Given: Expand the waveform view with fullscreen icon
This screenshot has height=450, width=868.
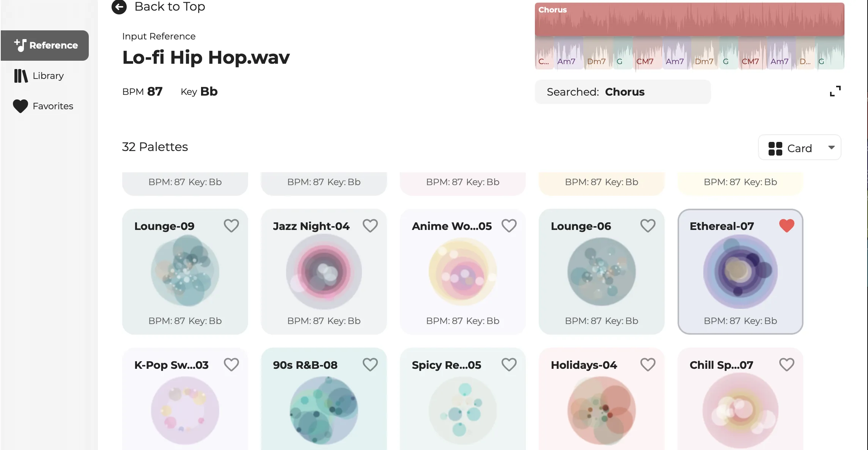Looking at the screenshot, I should (x=835, y=91).
